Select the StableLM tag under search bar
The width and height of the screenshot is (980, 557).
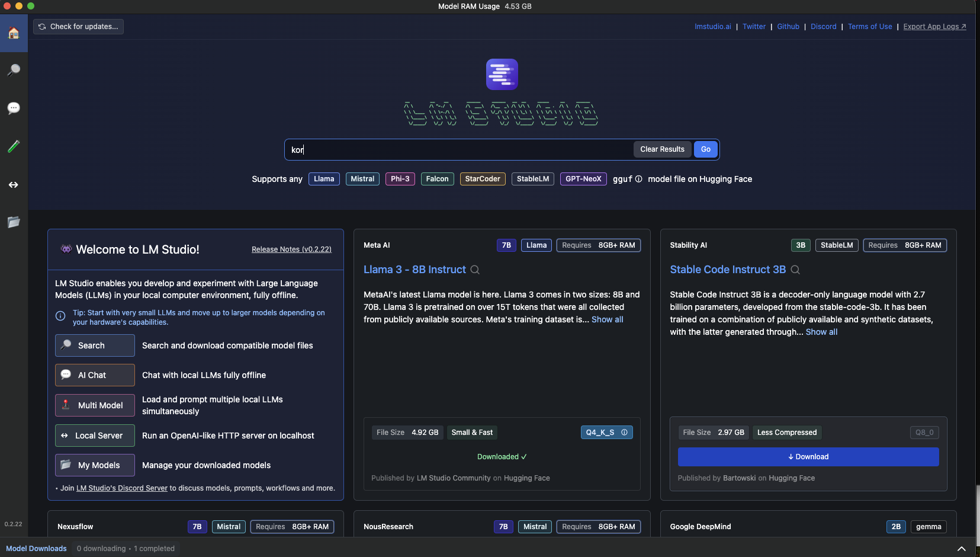click(x=533, y=179)
